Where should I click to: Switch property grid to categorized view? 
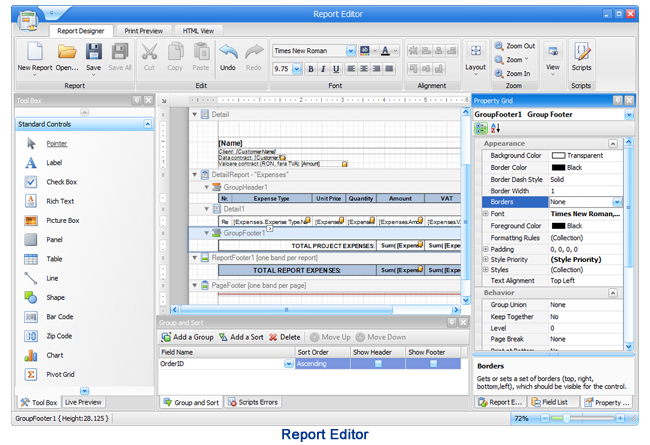pos(481,129)
